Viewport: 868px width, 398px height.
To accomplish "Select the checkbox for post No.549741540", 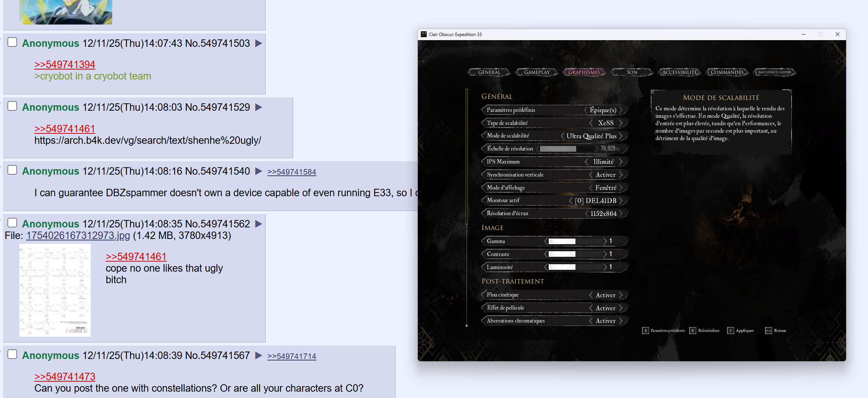I will coord(12,170).
